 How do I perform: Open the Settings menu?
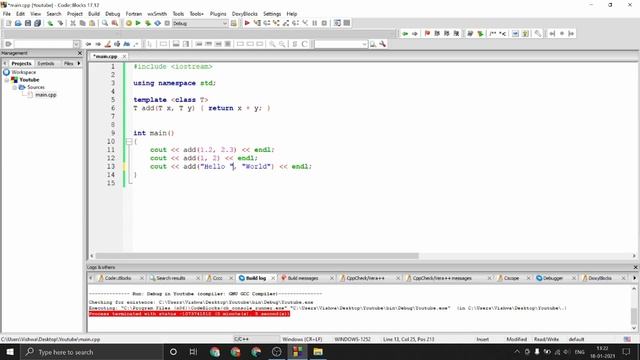click(272, 13)
